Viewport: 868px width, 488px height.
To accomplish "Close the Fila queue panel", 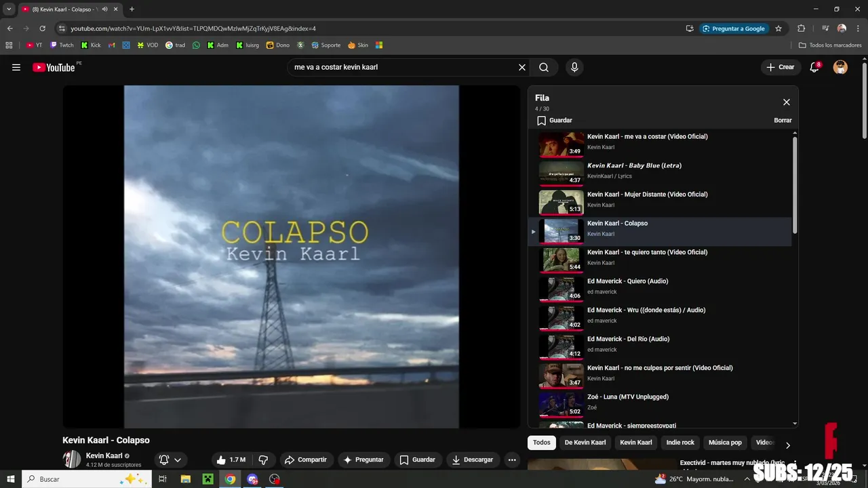I will tap(787, 102).
